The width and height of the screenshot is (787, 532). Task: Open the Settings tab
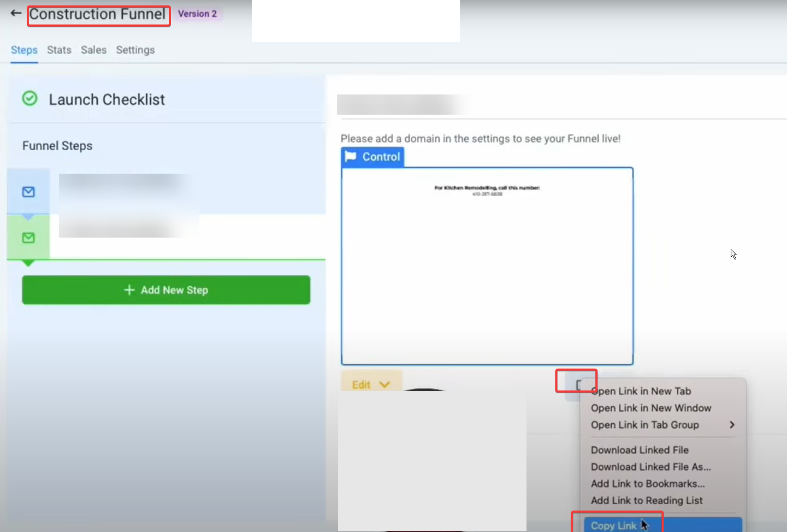[135, 50]
